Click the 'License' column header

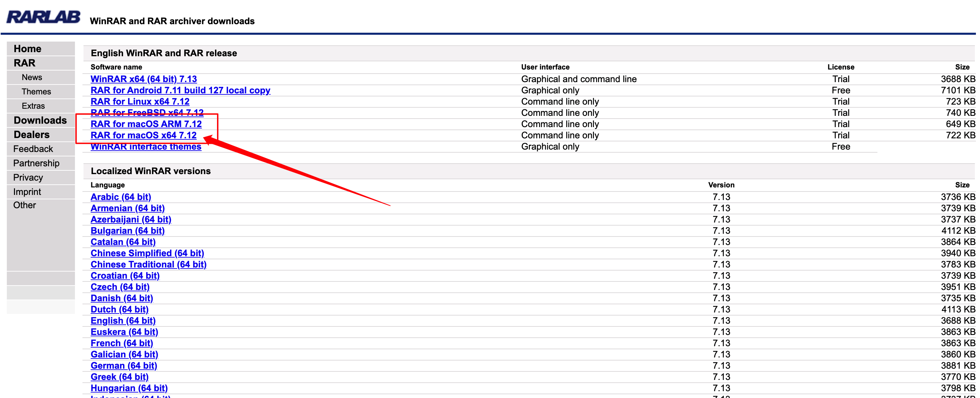tap(841, 67)
